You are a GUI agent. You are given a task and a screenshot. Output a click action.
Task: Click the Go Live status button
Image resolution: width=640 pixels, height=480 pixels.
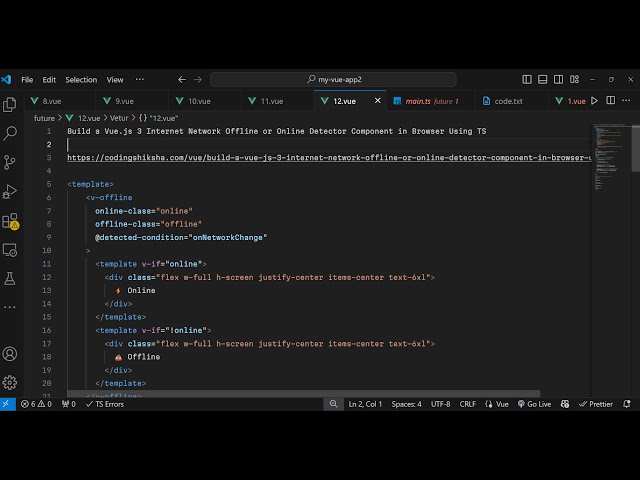(x=533, y=404)
